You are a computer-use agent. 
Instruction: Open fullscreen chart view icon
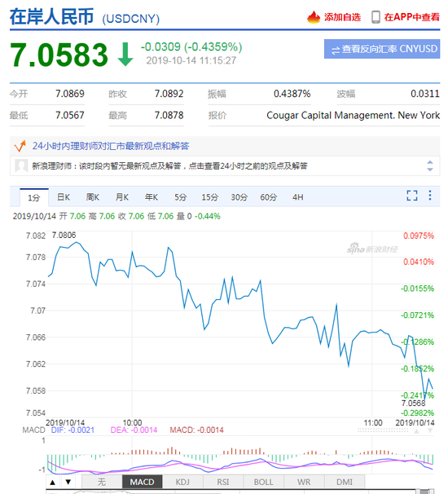tap(412, 196)
